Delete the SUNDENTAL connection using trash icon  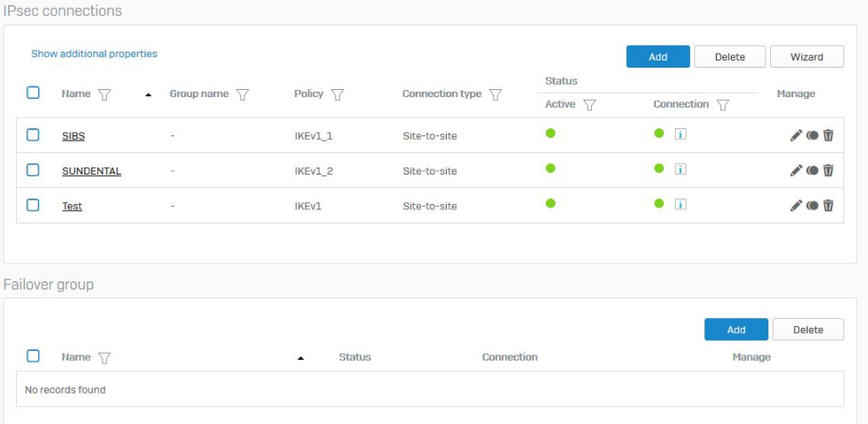tap(828, 170)
